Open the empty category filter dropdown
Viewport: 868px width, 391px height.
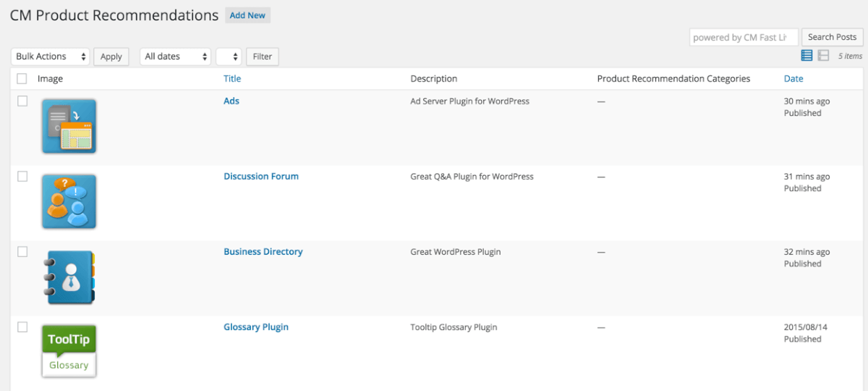229,56
